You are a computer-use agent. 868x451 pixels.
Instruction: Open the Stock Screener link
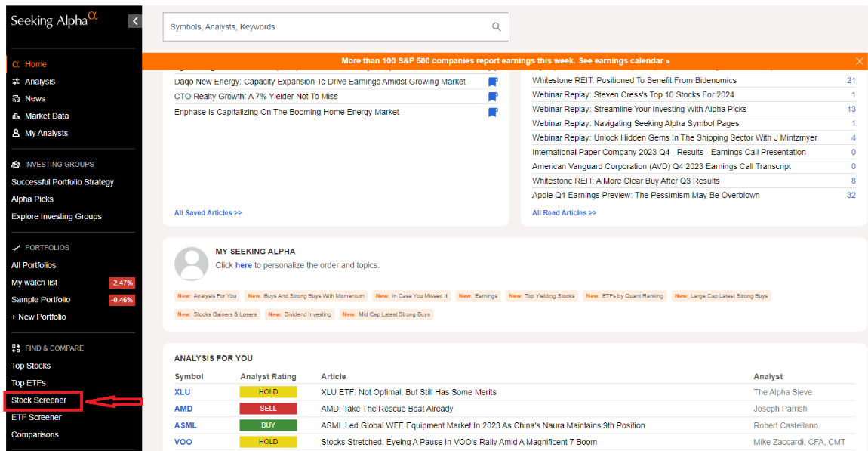click(38, 400)
